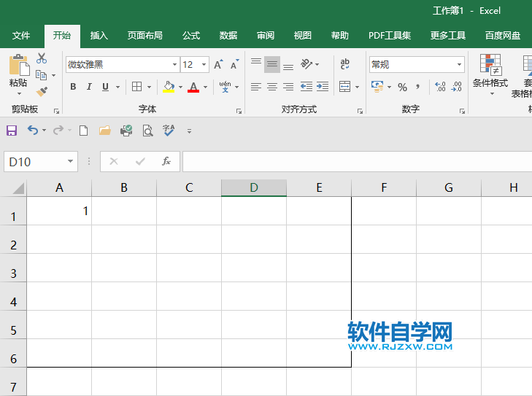This screenshot has width=532, height=396.
Task: Expand paste options arrow under 粘贴
Action: [19, 93]
